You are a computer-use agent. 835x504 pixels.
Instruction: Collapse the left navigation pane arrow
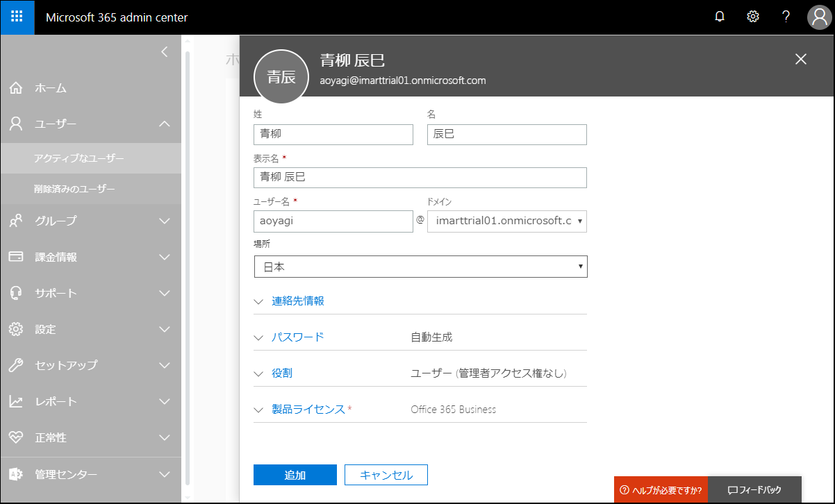(x=164, y=51)
